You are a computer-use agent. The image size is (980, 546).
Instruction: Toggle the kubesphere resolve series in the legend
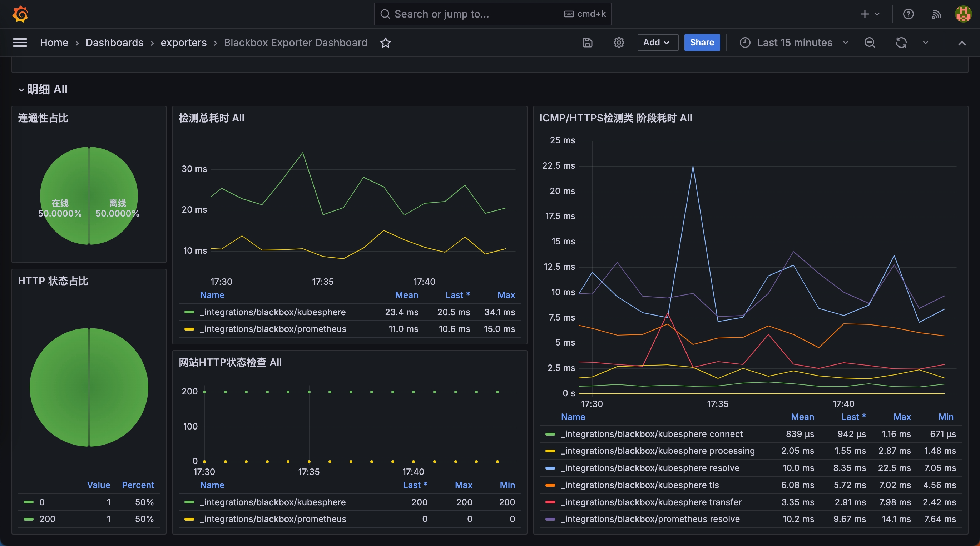click(650, 468)
